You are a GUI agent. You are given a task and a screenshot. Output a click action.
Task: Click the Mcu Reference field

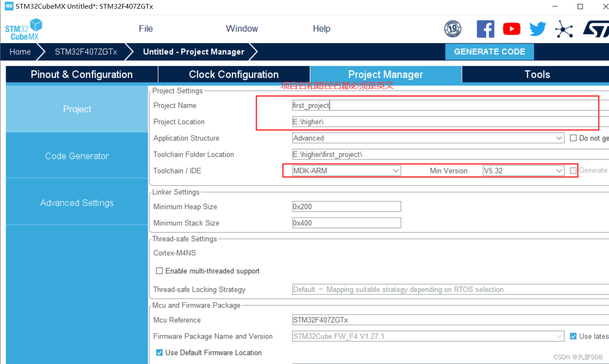450,320
